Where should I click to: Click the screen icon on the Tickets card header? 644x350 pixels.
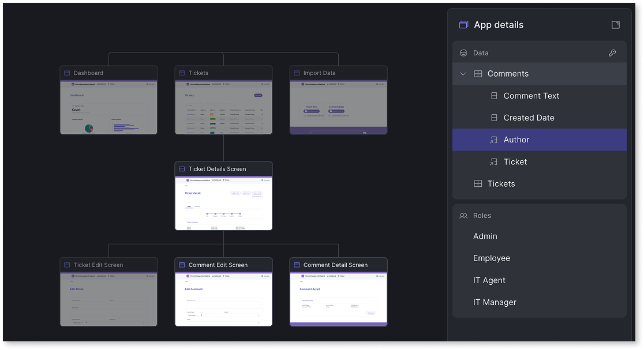pos(182,73)
